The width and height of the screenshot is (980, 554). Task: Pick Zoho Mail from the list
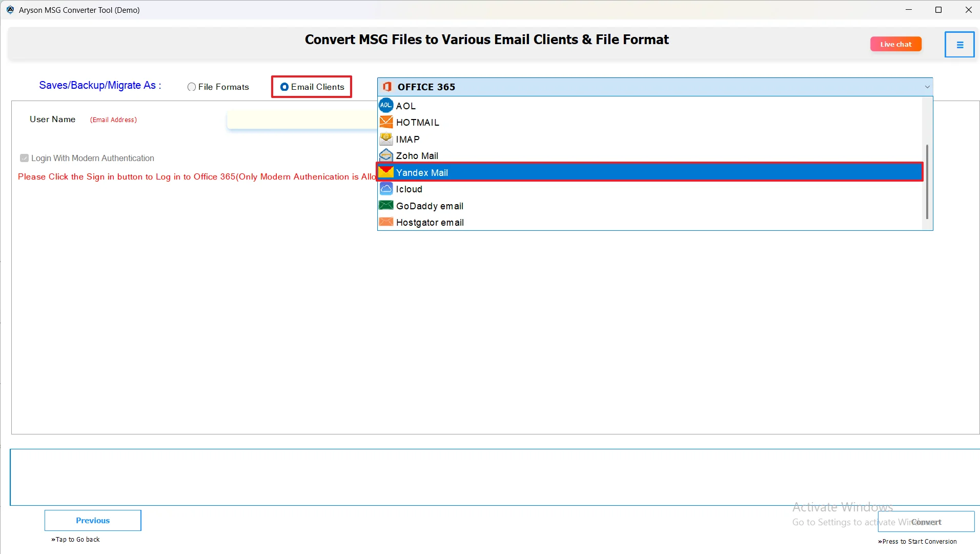(650, 155)
